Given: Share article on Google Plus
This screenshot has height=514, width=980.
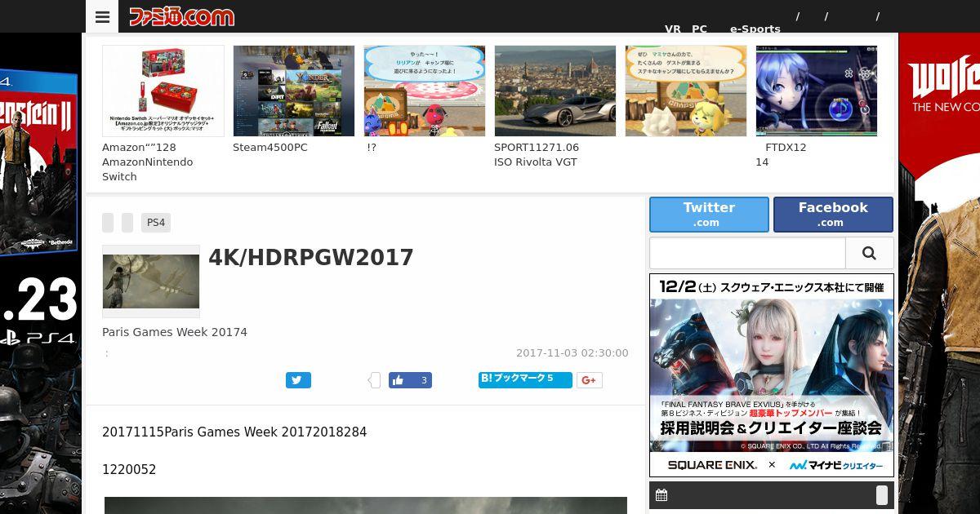Looking at the screenshot, I should 590,380.
